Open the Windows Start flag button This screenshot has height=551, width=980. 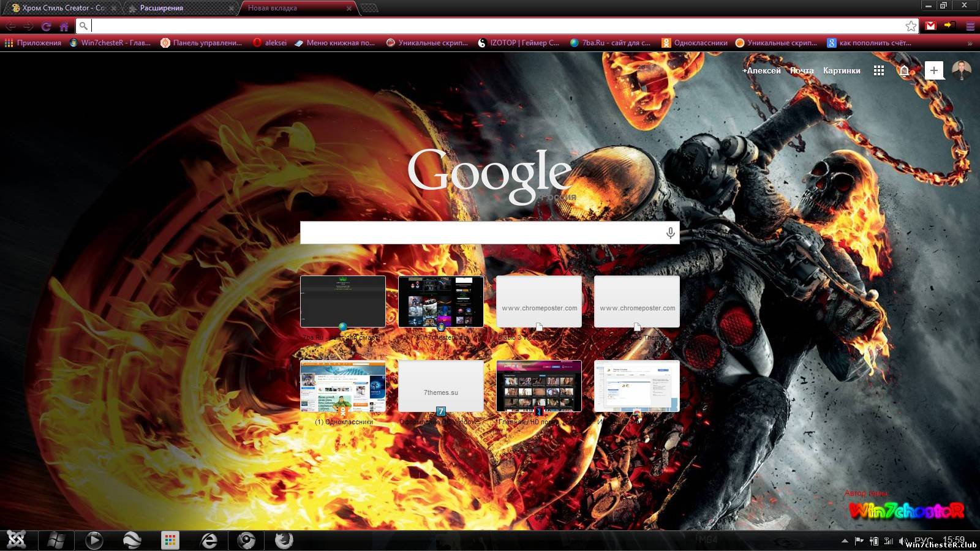click(x=56, y=540)
